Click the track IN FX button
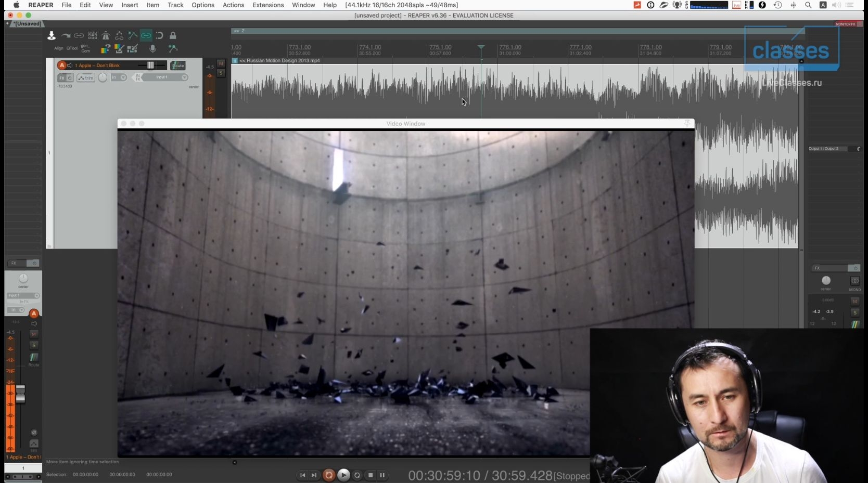The image size is (868, 483). [x=137, y=77]
